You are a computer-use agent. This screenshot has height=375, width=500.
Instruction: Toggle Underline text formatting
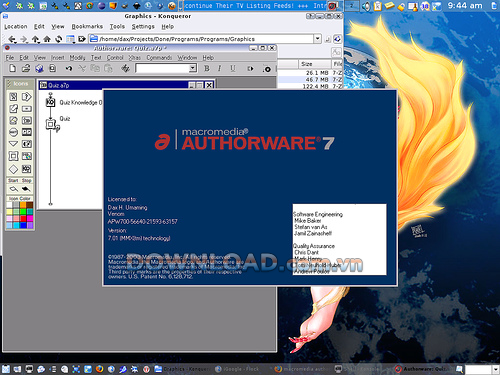coord(233,68)
